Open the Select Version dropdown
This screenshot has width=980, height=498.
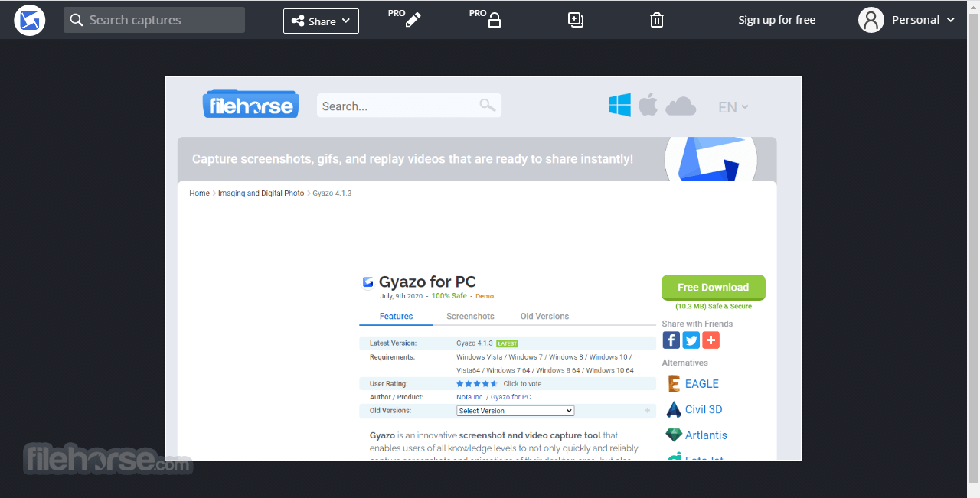(x=515, y=411)
